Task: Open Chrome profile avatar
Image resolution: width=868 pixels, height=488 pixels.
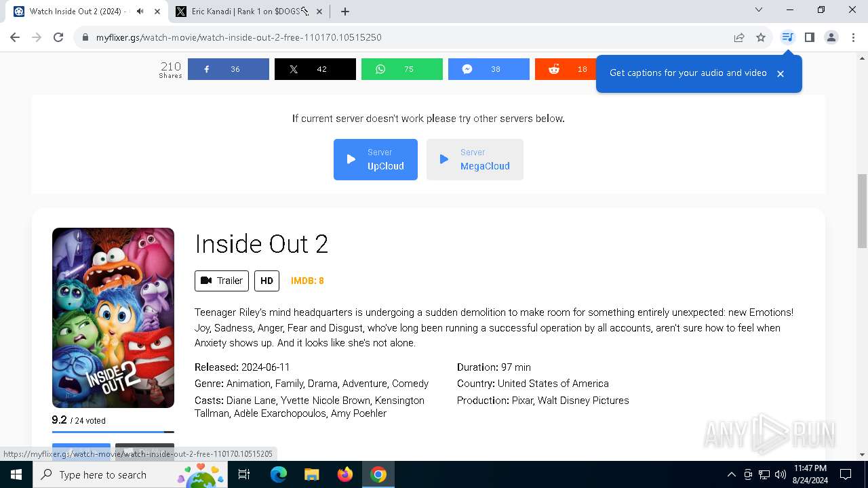Action: click(831, 37)
